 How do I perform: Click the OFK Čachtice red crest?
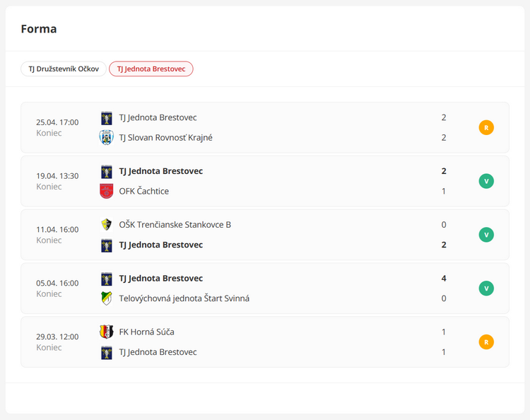(107, 191)
